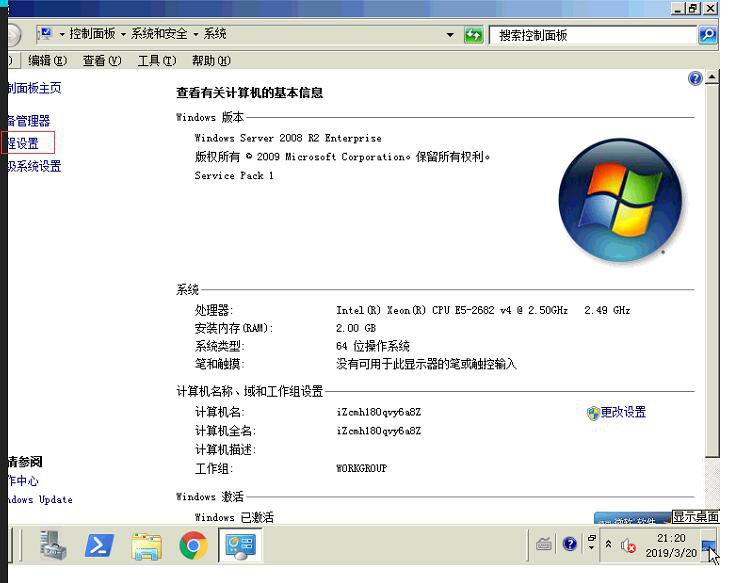Image resolution: width=741 pixels, height=583 pixels.
Task: Click the Intel Xeon processor value
Action: [483, 310]
